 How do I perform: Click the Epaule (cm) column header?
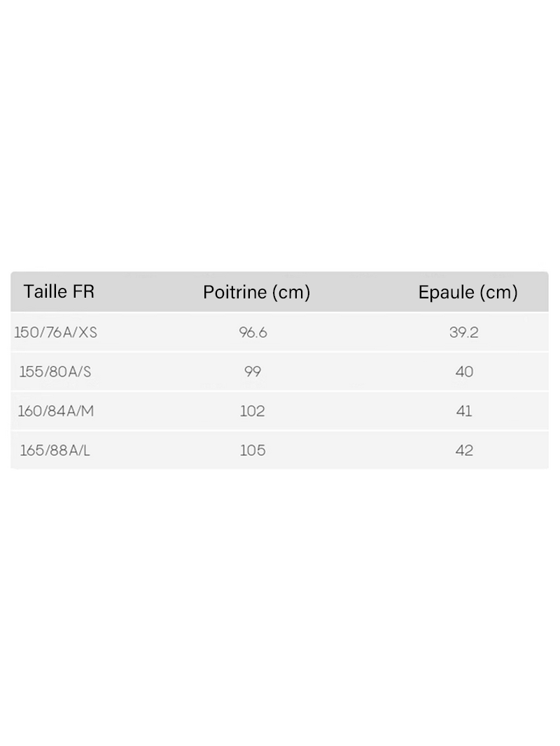coord(468,292)
